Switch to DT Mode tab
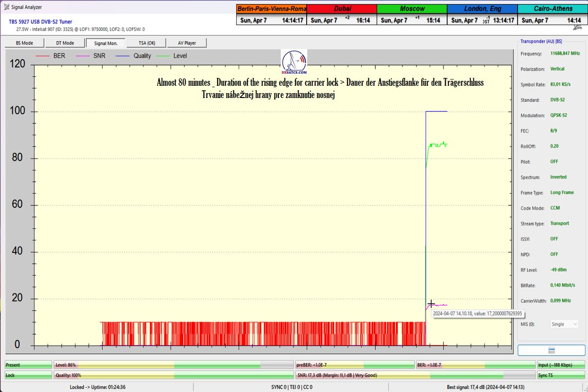Viewport: 588px width, 392px height. tap(65, 43)
